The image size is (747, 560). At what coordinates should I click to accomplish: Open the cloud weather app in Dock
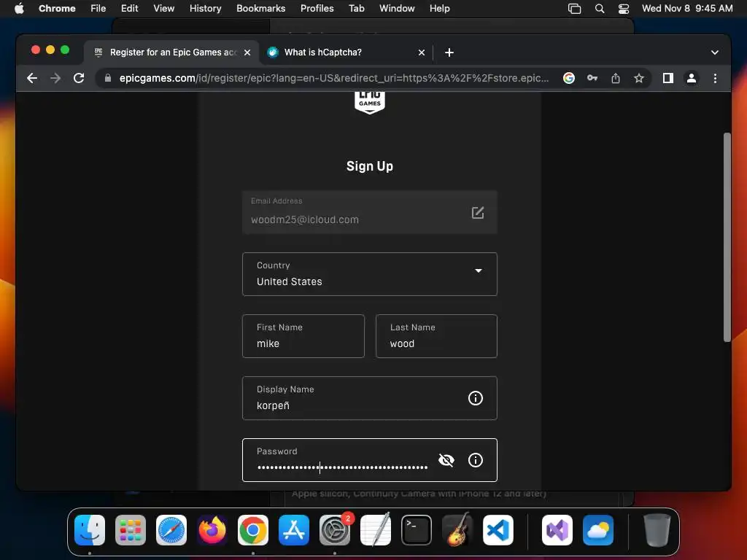598,530
